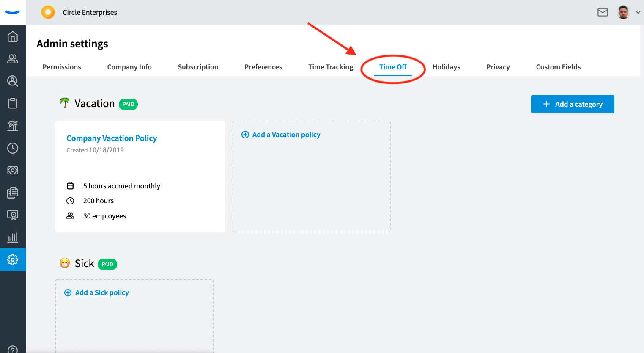Switch to the Custom Fields tab
Screen dimensions: 644x353
coord(558,67)
